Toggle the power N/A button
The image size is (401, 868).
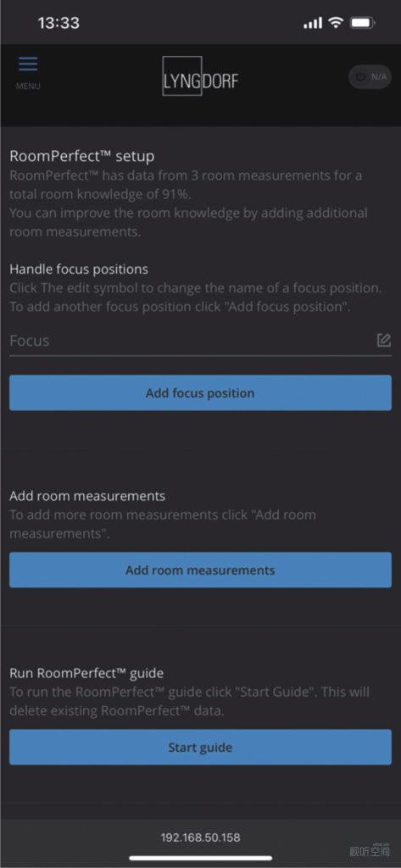pos(370,77)
